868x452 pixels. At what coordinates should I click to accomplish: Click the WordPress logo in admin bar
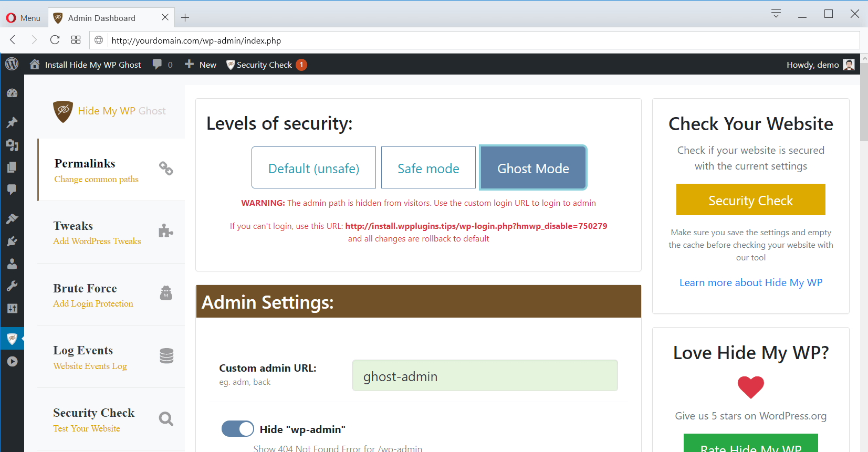point(12,64)
